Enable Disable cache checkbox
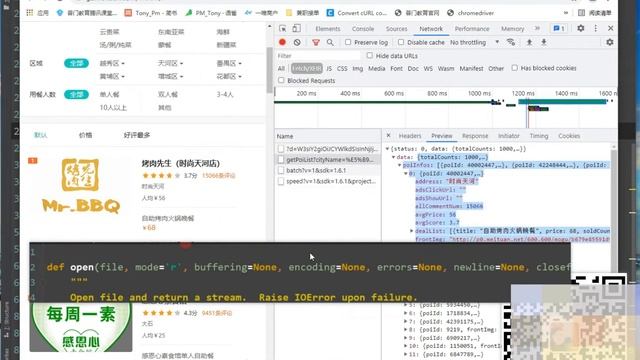 401,42
